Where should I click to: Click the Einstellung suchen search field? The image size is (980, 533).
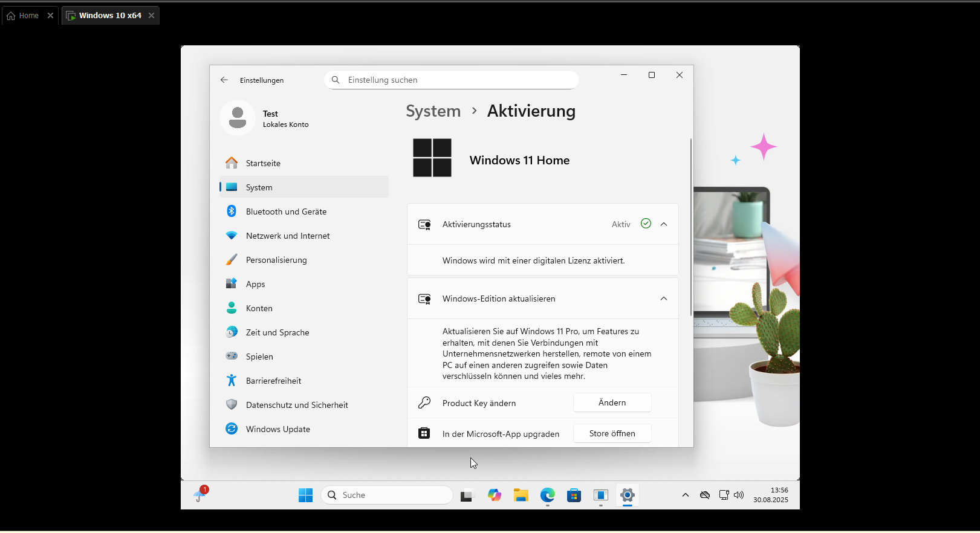tap(453, 80)
